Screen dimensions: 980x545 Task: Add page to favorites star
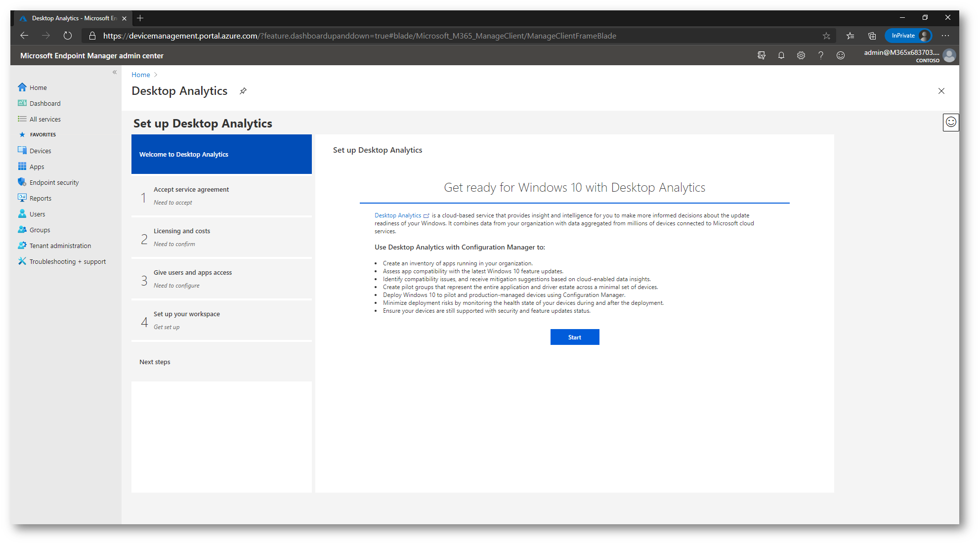(826, 36)
